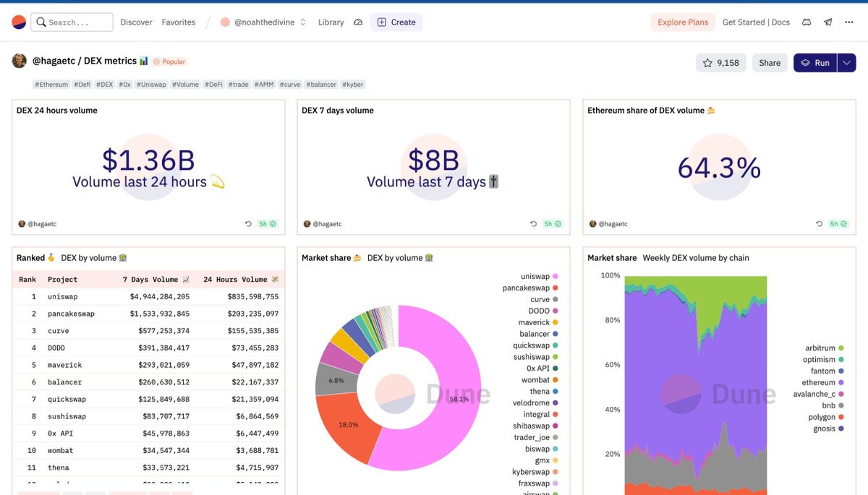
Task: Refresh the Ethereum share card
Action: 820,224
